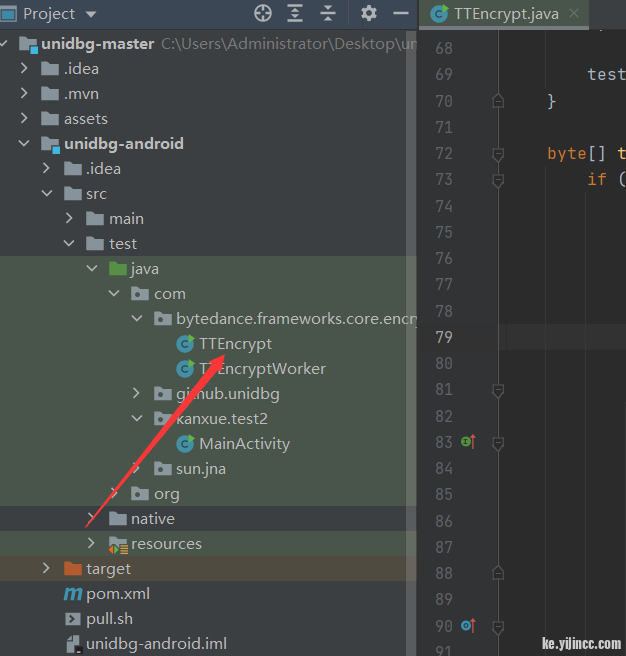Click the Collapse All toolbar icon
This screenshot has width=626, height=656.
[328, 13]
